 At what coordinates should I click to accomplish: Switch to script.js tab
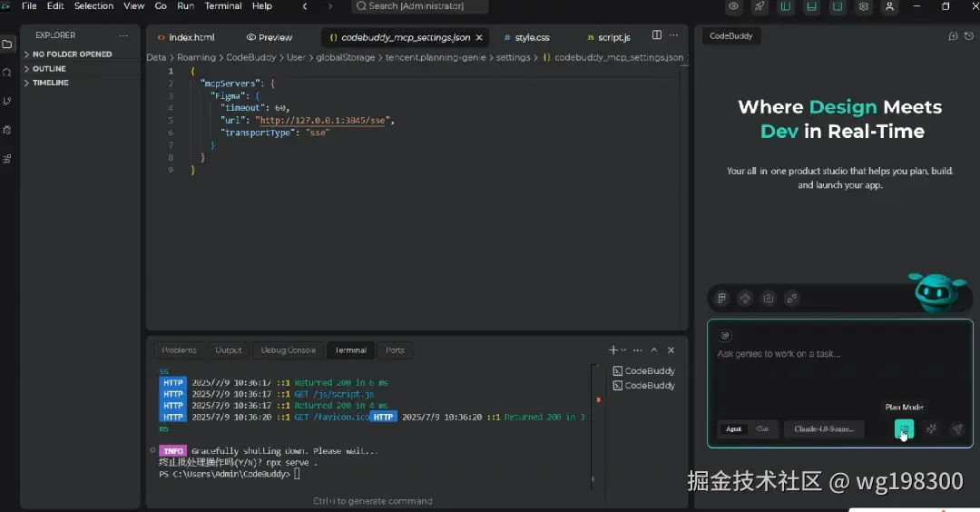pos(609,37)
